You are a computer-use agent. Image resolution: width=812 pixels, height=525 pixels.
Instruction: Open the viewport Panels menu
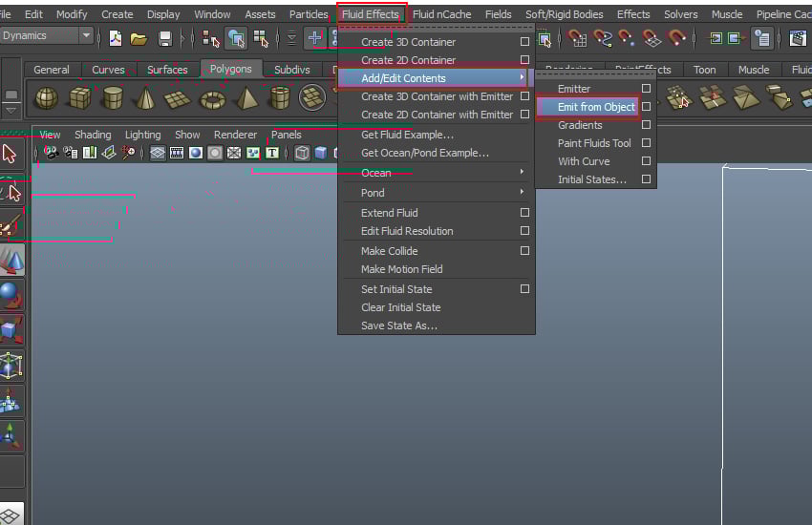click(x=286, y=135)
